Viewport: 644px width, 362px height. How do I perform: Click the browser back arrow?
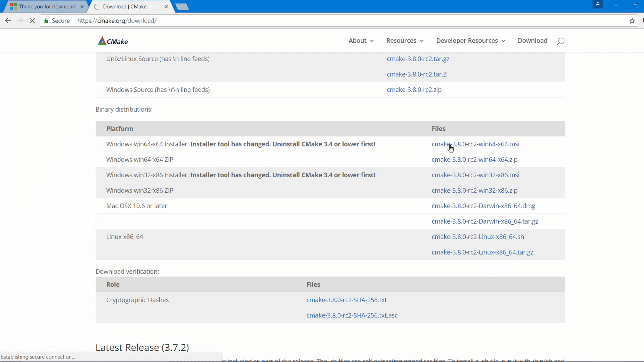click(8, 21)
